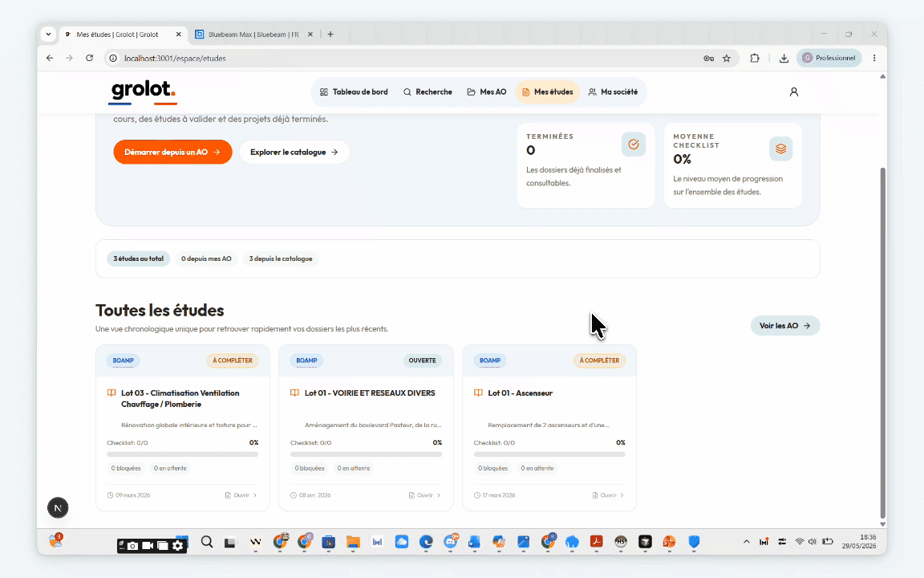Click the round N developer badge
924x578 pixels.
point(58,508)
